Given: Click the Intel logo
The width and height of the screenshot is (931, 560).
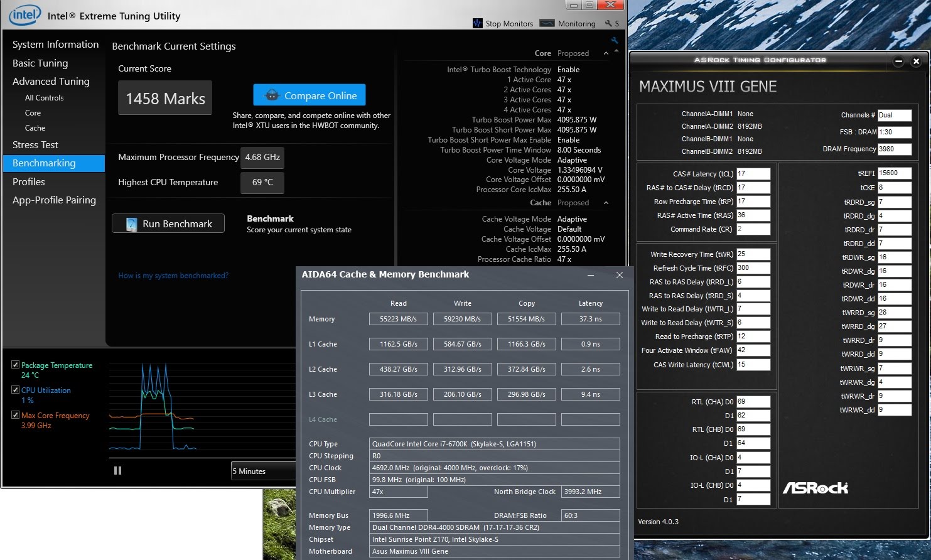Looking at the screenshot, I should [x=25, y=15].
